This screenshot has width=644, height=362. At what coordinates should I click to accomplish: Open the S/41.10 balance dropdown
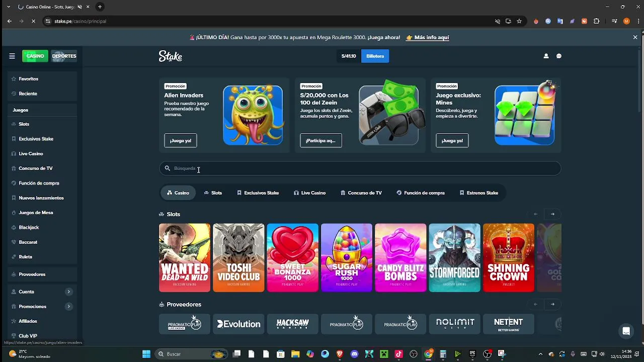pos(349,56)
